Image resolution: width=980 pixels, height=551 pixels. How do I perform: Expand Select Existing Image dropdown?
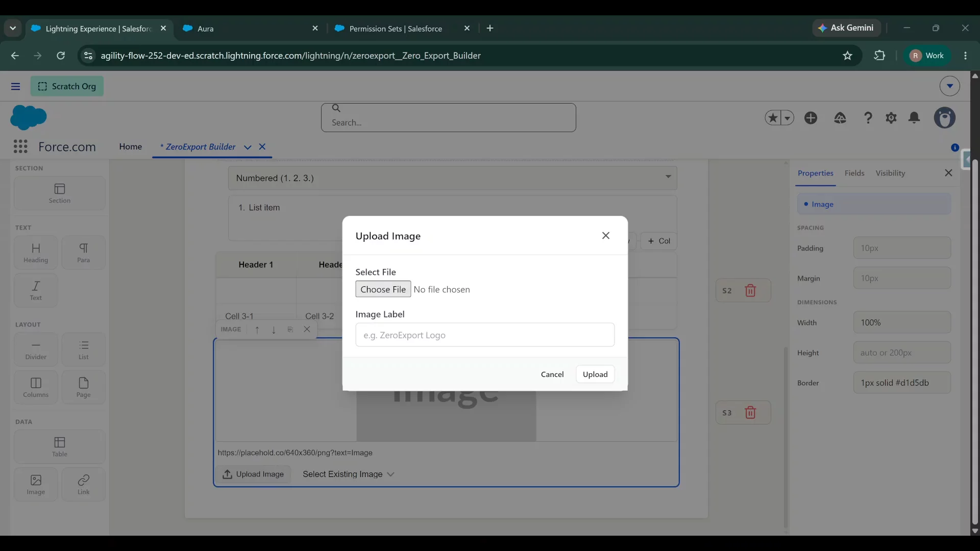[x=349, y=474]
